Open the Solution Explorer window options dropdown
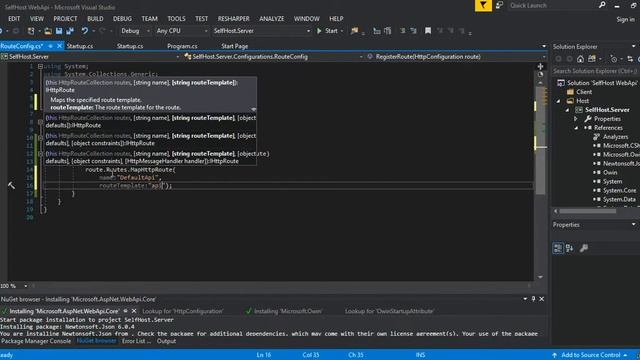 (633, 47)
